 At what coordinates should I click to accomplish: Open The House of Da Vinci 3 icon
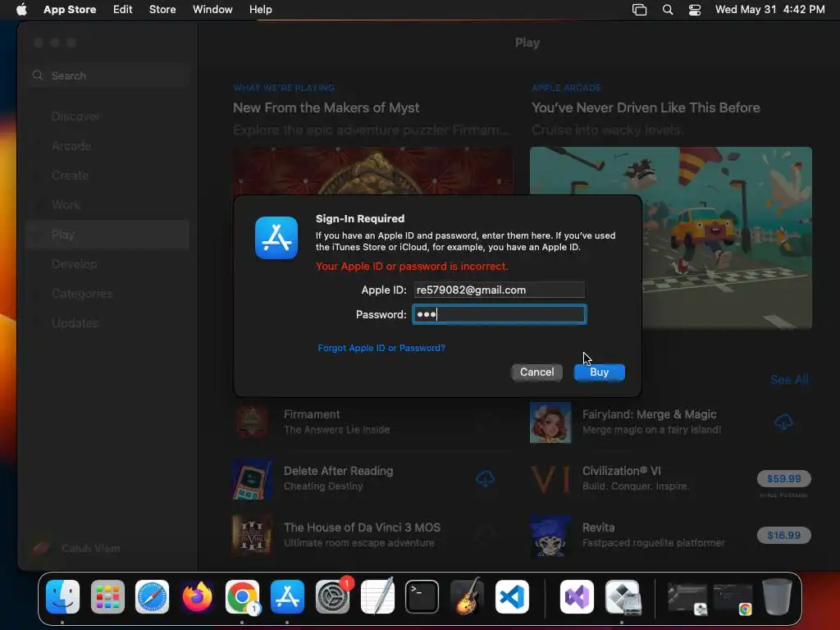point(251,535)
